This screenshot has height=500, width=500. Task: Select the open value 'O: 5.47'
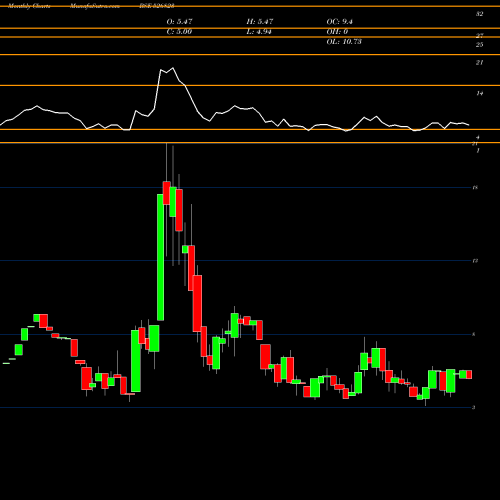[x=179, y=22]
